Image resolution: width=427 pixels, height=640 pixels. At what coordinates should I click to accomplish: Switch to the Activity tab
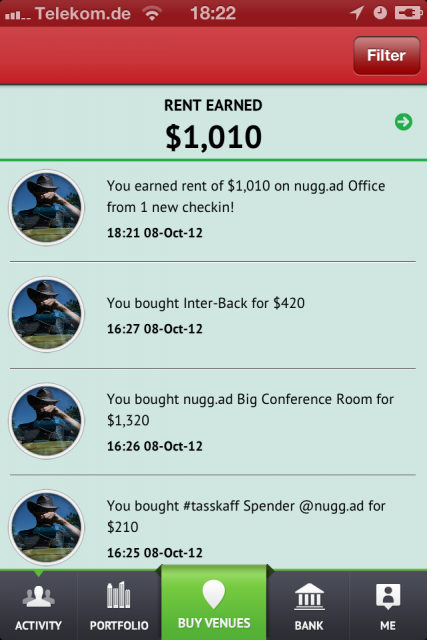click(x=38, y=605)
